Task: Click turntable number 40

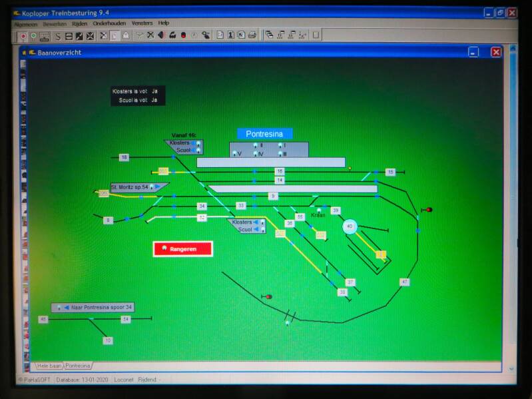Action: click(350, 226)
